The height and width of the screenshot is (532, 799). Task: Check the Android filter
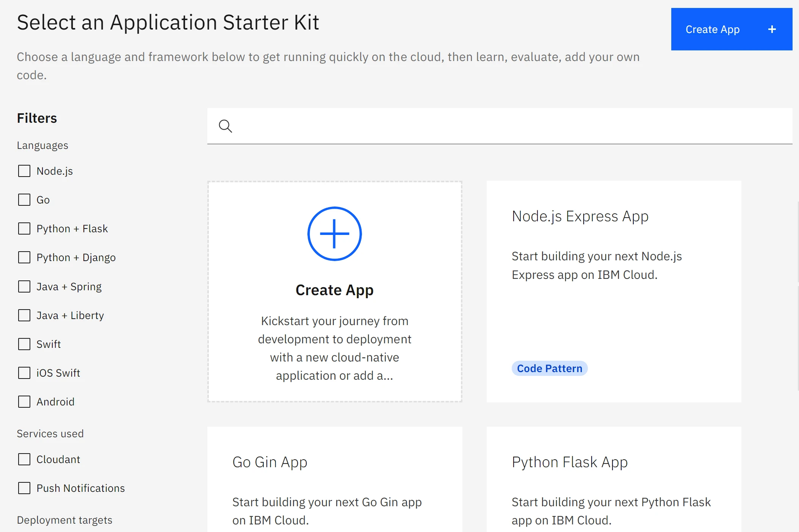point(24,402)
